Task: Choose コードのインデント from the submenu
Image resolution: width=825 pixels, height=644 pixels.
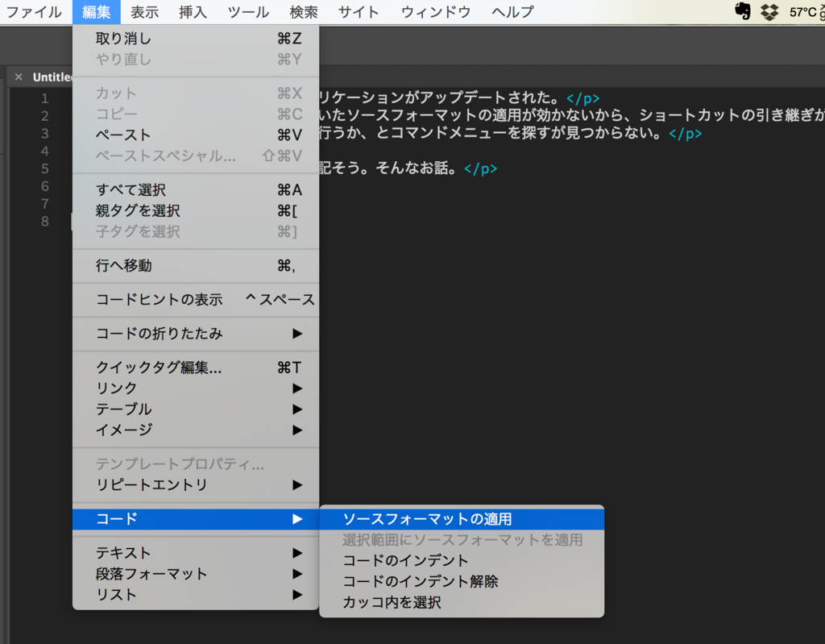Action: point(405,560)
